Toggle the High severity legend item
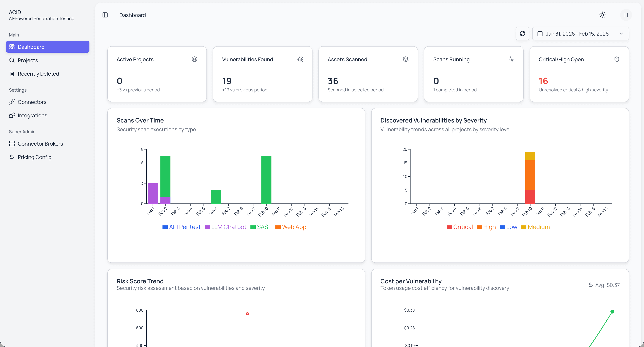The width and height of the screenshot is (644, 347). 486,227
